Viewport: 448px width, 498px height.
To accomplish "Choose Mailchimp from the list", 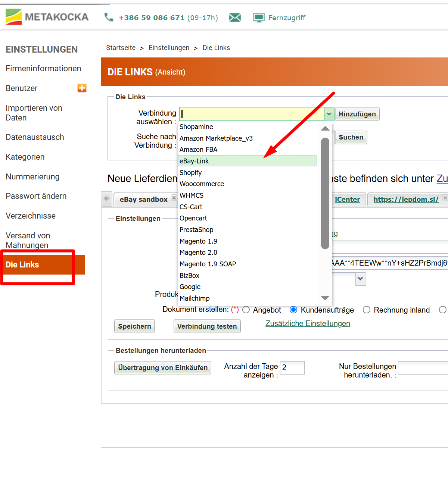I will (x=248, y=298).
